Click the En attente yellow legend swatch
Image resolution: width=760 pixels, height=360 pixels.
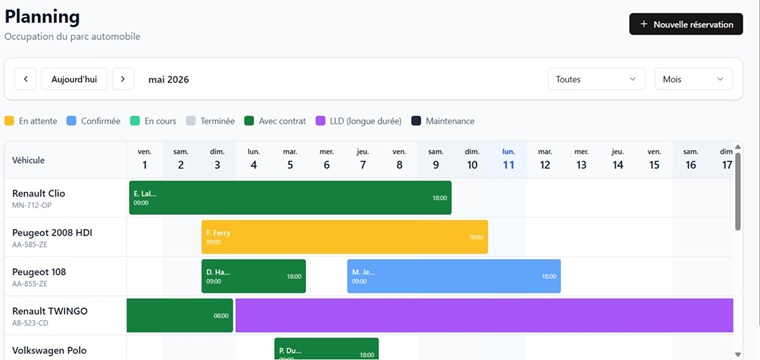point(9,121)
